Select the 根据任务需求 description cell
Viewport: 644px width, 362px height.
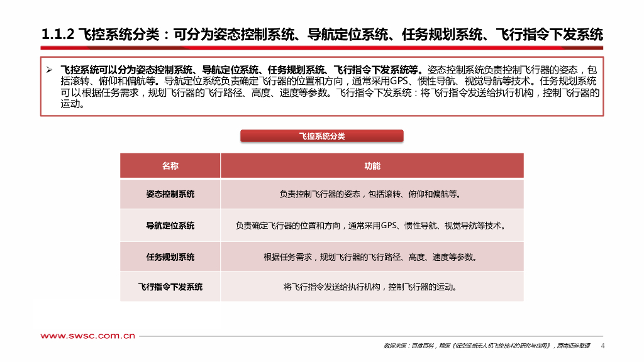372,257
